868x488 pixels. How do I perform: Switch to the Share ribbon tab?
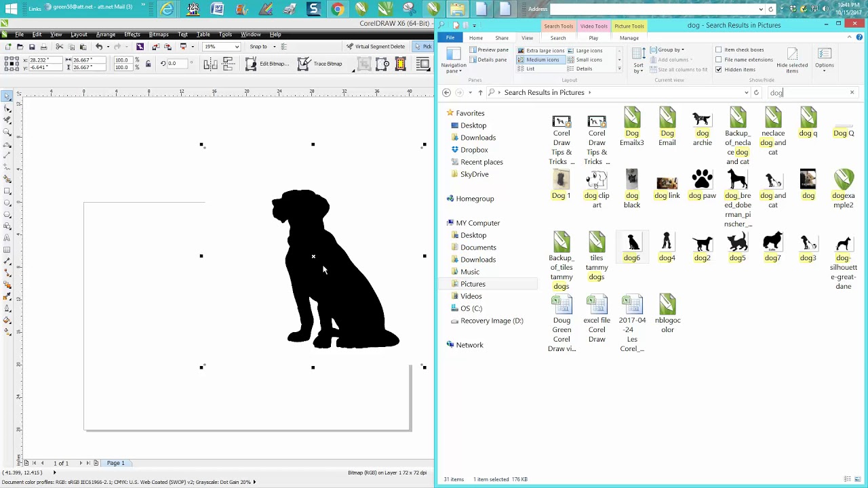pos(502,38)
